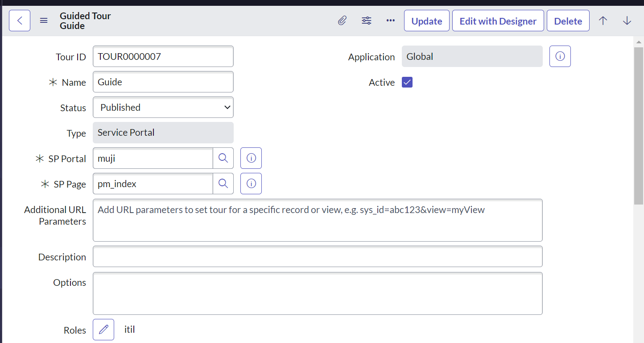The image size is (644, 343).
Task: Uncheck the Active checkbox
Action: coord(407,82)
